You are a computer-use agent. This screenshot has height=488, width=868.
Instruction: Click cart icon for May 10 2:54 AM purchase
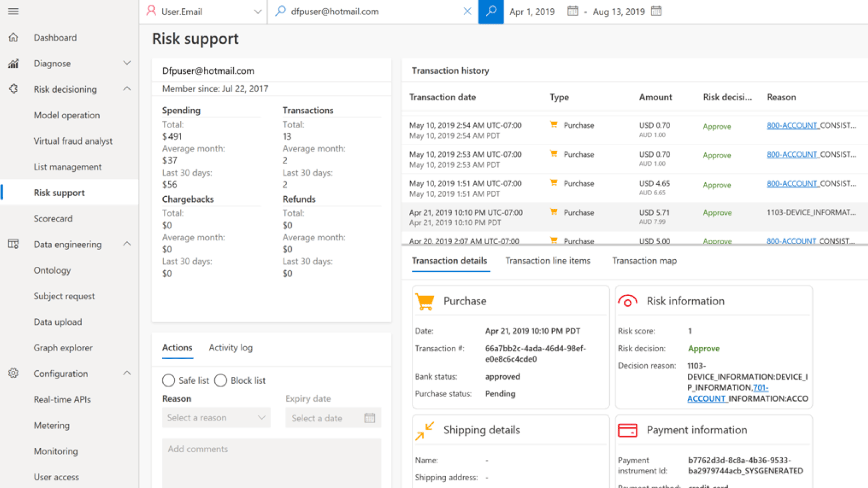click(553, 125)
